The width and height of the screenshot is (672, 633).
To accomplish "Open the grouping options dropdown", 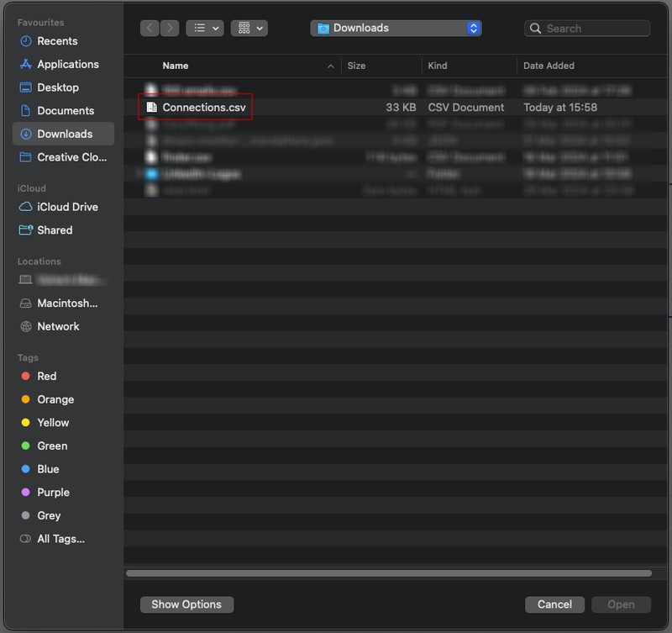I will [249, 28].
